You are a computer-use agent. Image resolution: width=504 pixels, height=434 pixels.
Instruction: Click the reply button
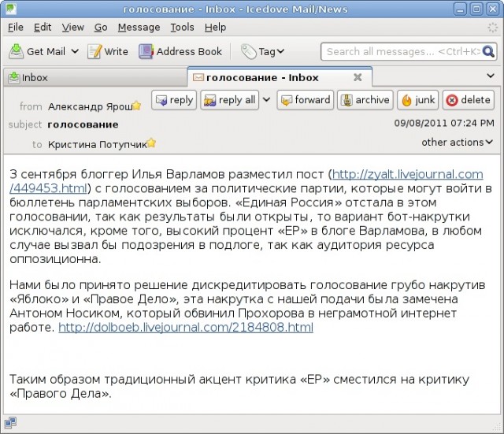pos(174,100)
